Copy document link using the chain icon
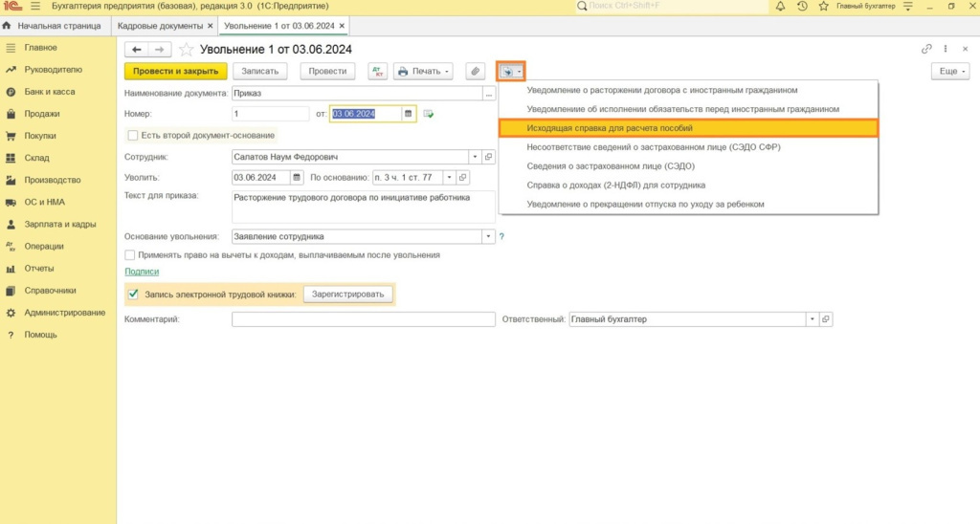 (925, 50)
